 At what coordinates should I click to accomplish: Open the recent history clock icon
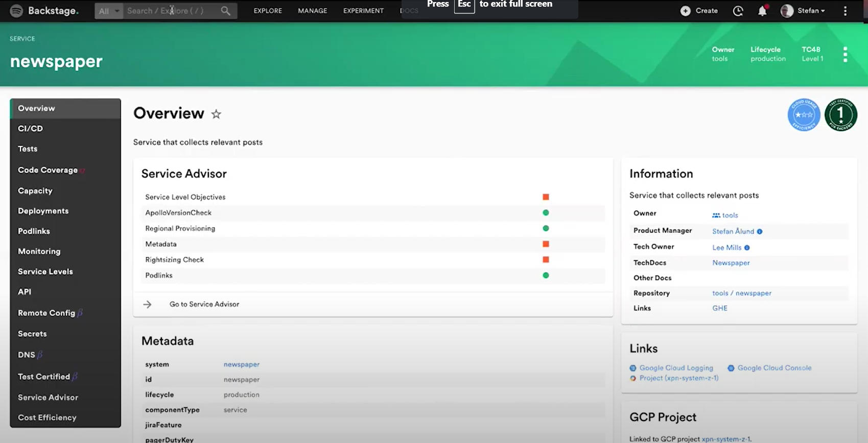738,11
